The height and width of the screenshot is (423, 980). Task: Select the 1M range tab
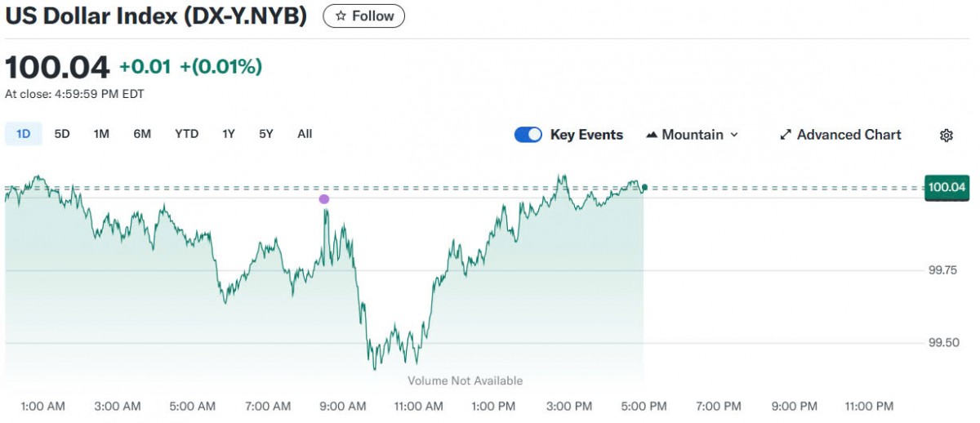(x=101, y=134)
